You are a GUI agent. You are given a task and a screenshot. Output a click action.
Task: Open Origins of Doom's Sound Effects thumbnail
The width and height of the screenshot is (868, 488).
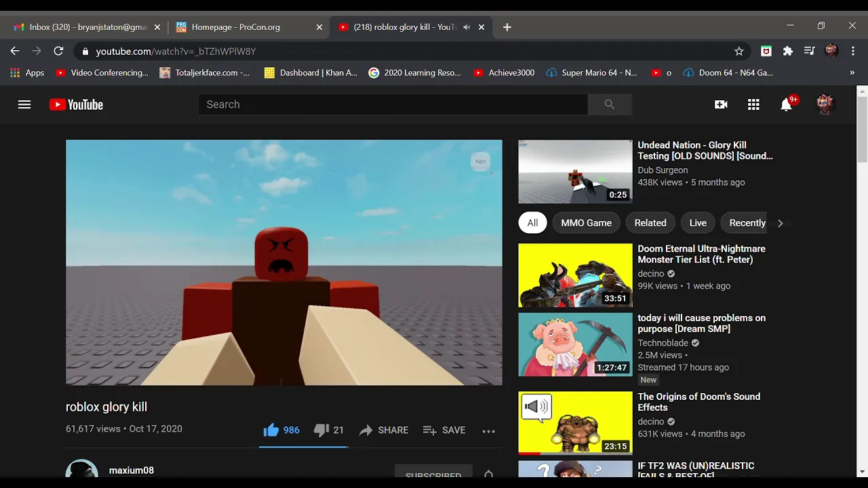[575, 423]
